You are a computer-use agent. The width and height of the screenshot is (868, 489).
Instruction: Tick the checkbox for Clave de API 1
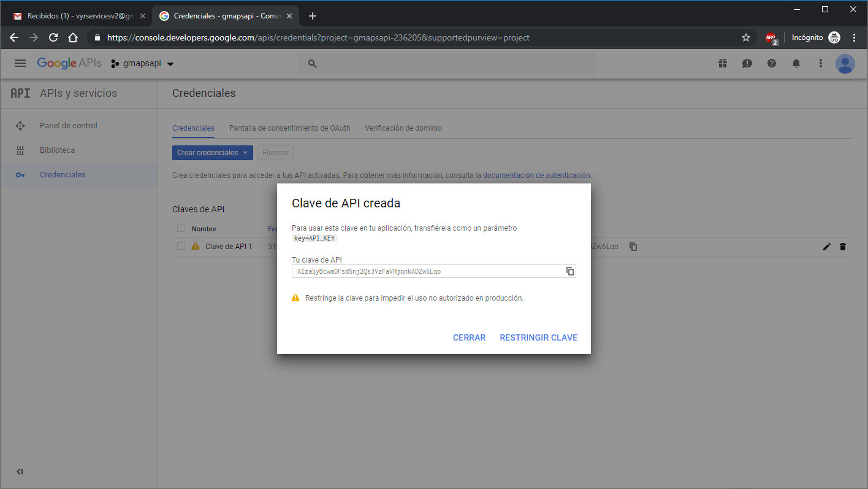[181, 246]
